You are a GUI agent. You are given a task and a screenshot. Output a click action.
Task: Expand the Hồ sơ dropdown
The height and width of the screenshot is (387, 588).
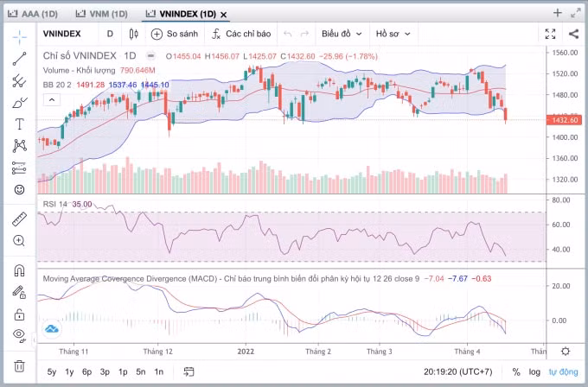393,34
